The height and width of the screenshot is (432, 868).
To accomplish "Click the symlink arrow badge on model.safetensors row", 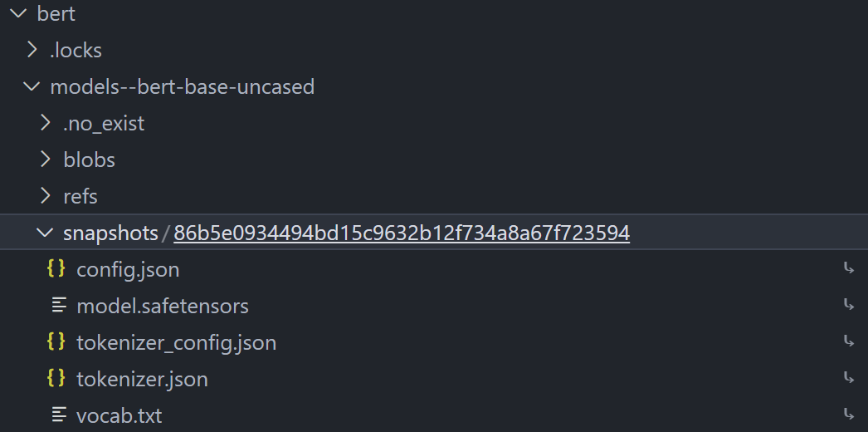I will click(849, 304).
